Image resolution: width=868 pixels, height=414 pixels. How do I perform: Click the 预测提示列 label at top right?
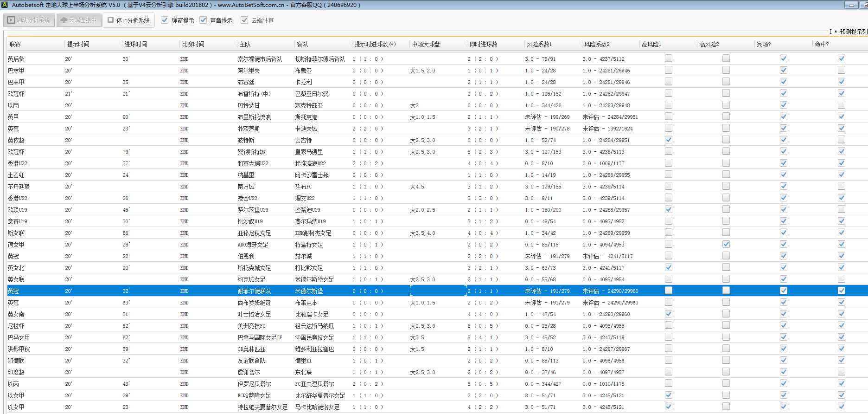[853, 32]
